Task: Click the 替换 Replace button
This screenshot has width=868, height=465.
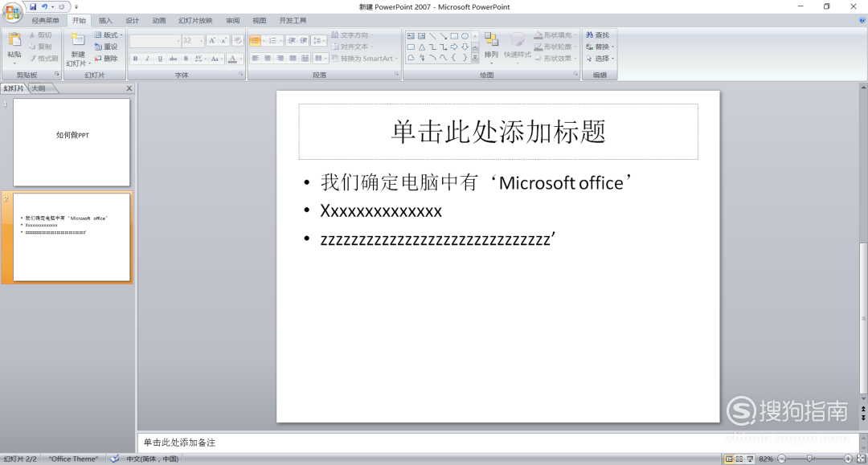Action: click(x=600, y=47)
